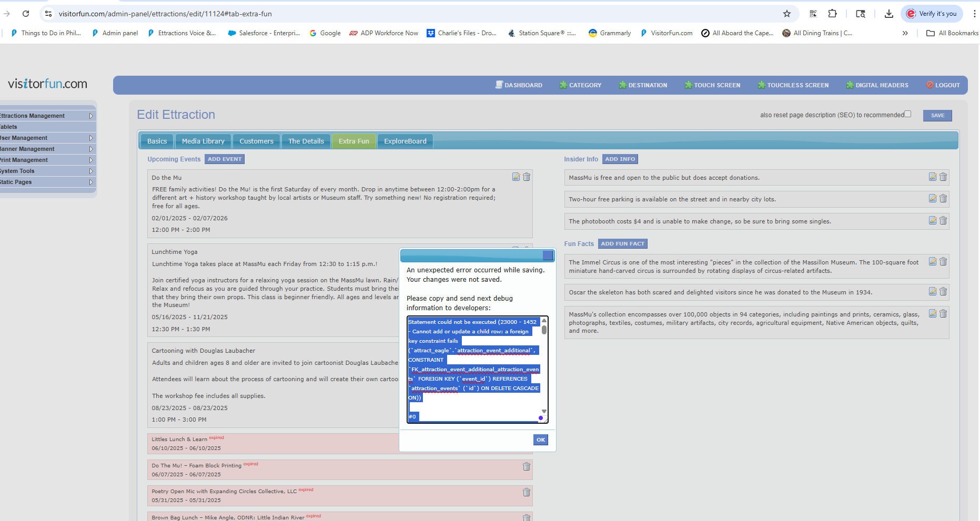Expand System Tools sidebar menu
This screenshot has height=521, width=980.
click(91, 171)
